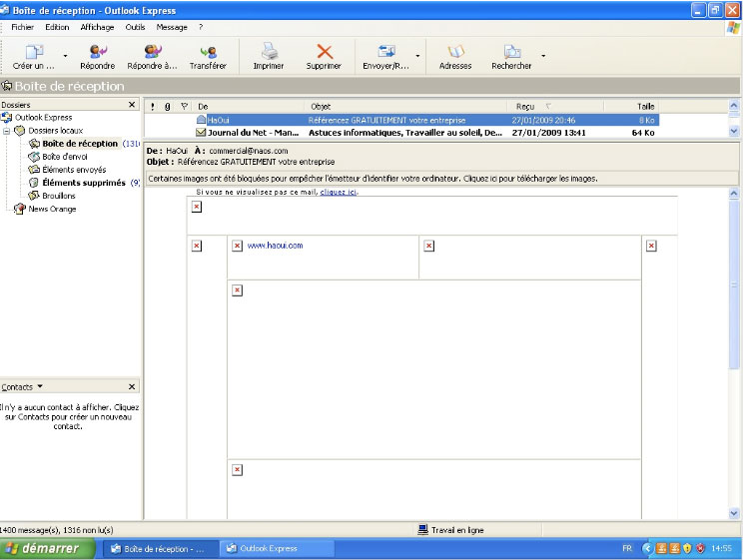Click the Transférer toolbar icon
Image resolution: width=749 pixels, height=560 pixels.
208,51
